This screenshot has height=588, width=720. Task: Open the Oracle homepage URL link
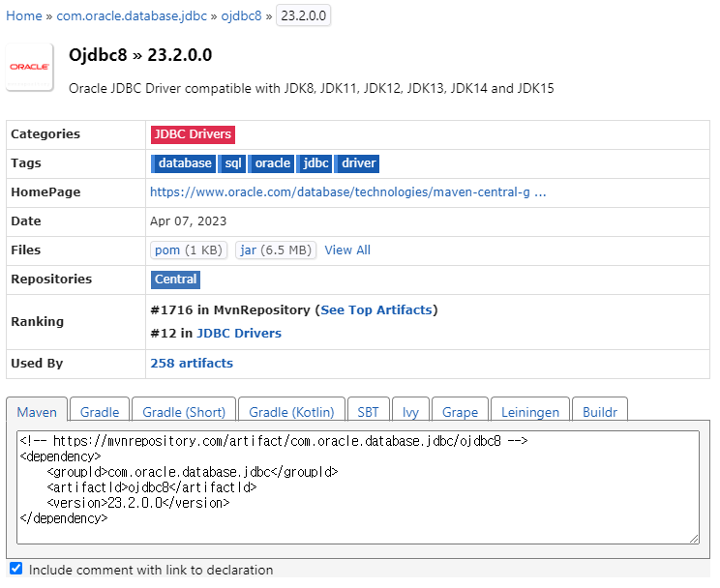[348, 191]
